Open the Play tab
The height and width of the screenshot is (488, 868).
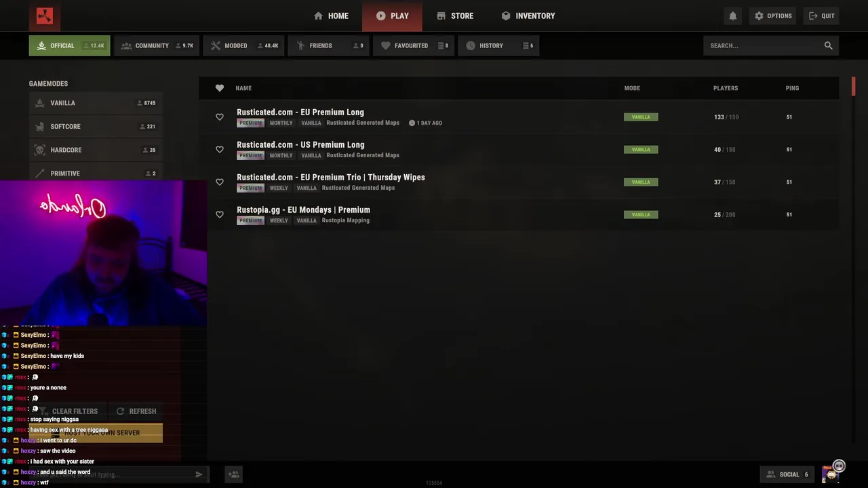click(x=392, y=16)
